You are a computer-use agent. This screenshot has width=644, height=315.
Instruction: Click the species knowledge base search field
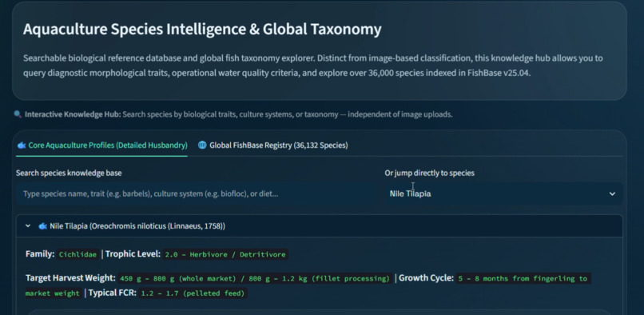[196, 193]
